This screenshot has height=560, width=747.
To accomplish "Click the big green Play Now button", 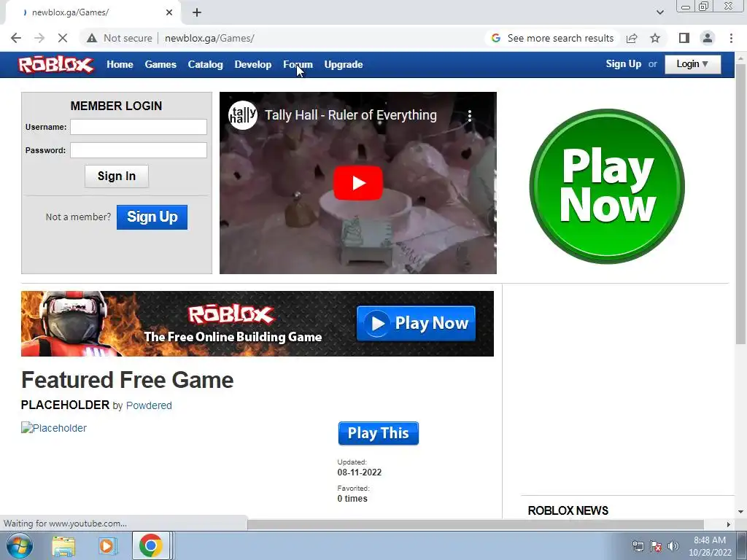I will (607, 186).
